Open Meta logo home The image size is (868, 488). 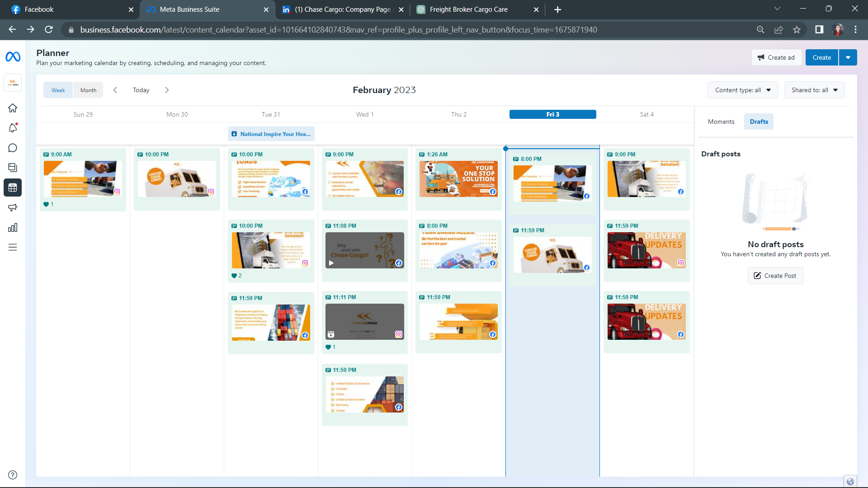[x=13, y=57]
